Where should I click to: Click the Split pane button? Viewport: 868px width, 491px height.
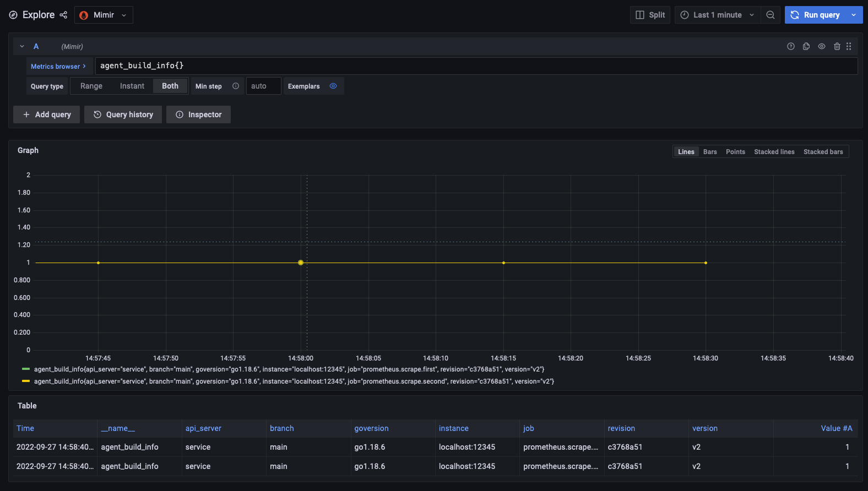click(650, 15)
